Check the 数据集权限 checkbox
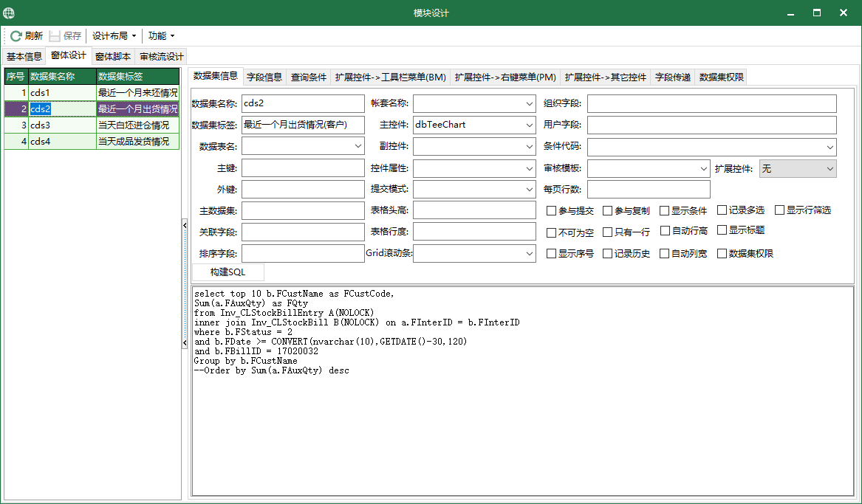The image size is (862, 504). point(722,254)
